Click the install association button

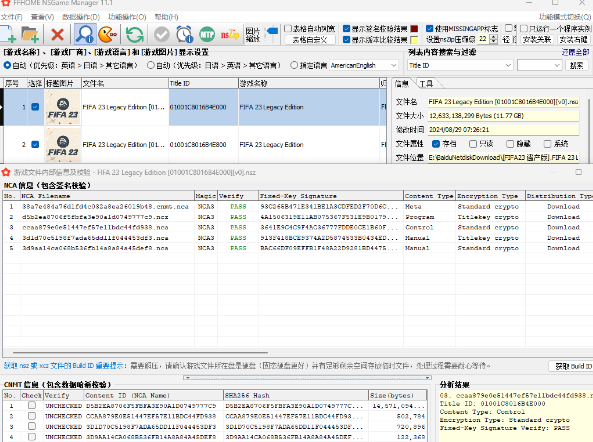click(537, 39)
